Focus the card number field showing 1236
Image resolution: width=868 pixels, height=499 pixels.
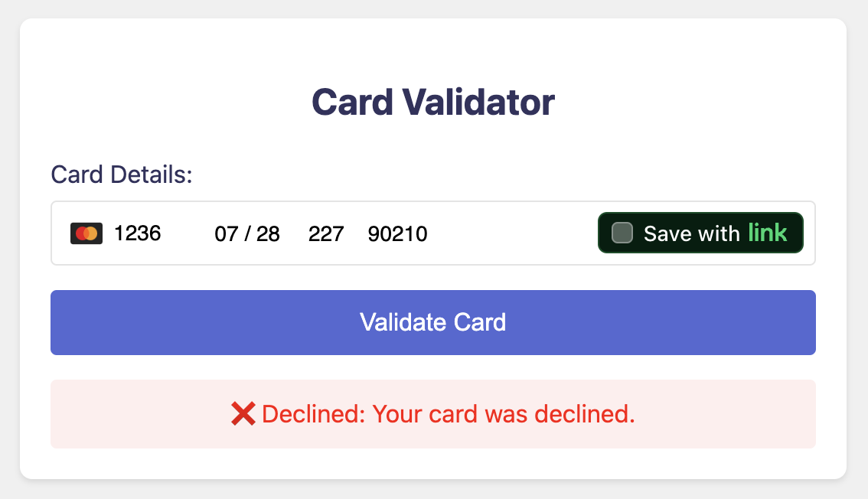coord(138,233)
